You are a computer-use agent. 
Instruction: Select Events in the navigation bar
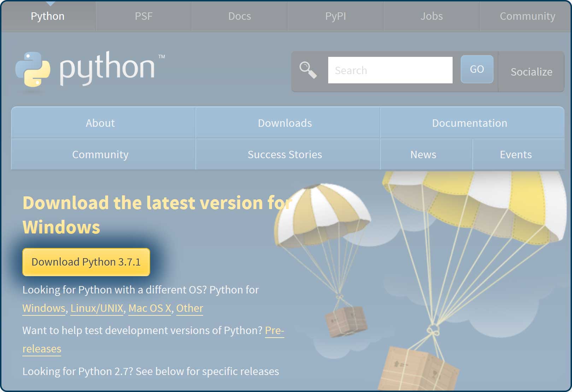pos(515,154)
